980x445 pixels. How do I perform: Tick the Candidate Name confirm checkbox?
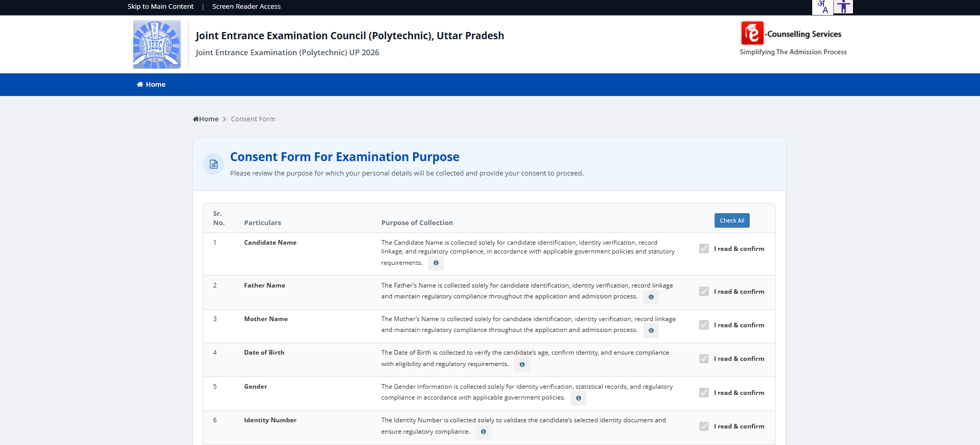tap(704, 249)
